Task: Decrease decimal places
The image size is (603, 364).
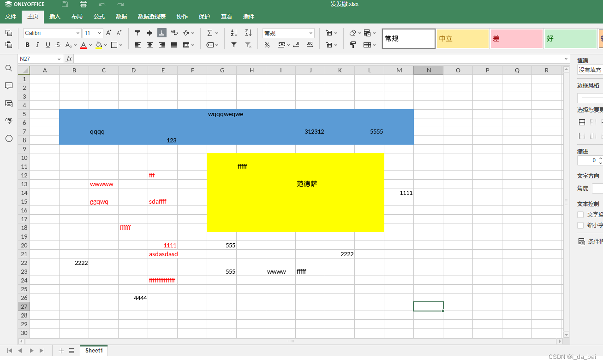Action: [296, 45]
